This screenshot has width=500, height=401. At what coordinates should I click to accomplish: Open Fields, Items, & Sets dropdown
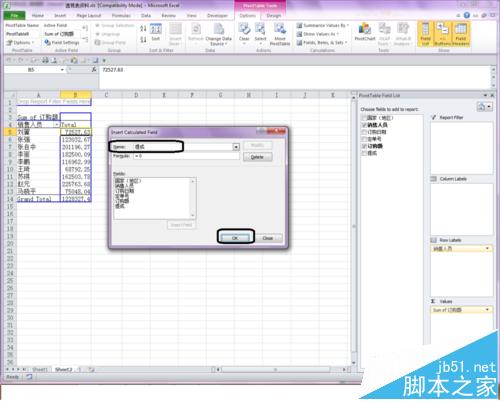pyautogui.click(x=321, y=43)
